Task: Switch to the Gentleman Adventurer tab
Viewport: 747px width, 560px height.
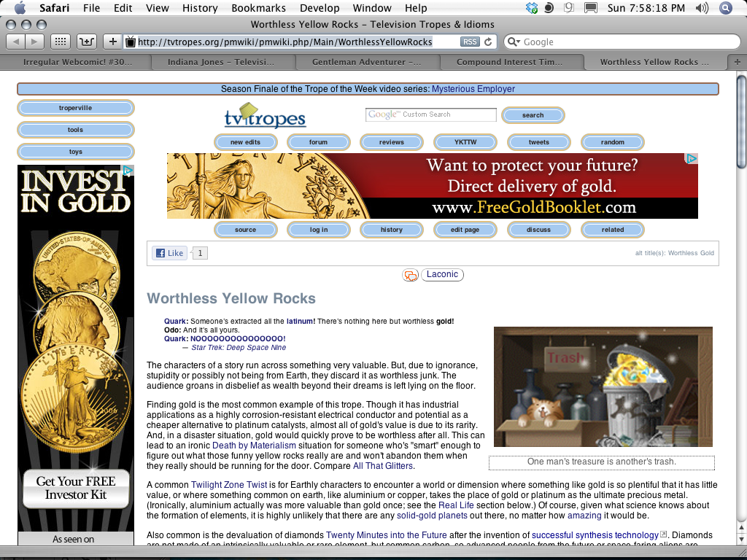Action: click(x=366, y=62)
